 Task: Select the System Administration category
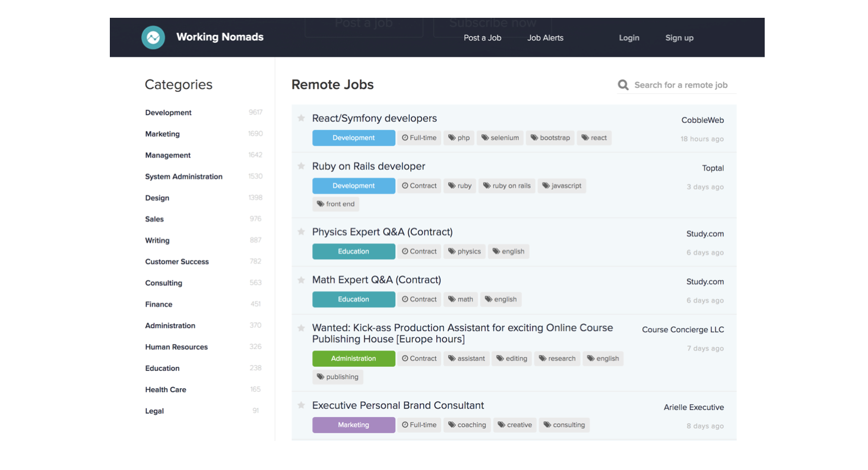pos(183,177)
